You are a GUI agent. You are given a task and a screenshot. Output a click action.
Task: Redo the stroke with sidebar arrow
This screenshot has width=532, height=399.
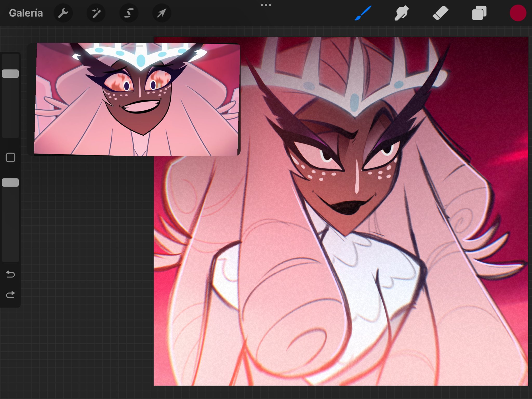[10, 295]
